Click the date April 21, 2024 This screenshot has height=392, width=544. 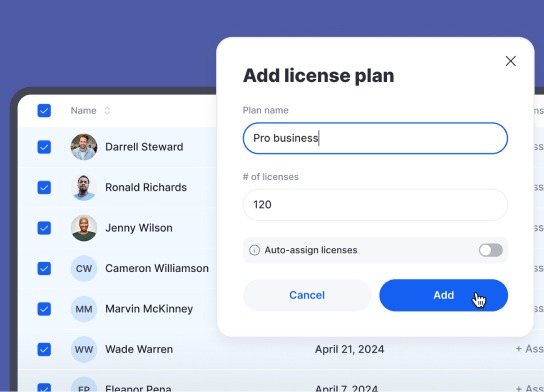(x=349, y=349)
